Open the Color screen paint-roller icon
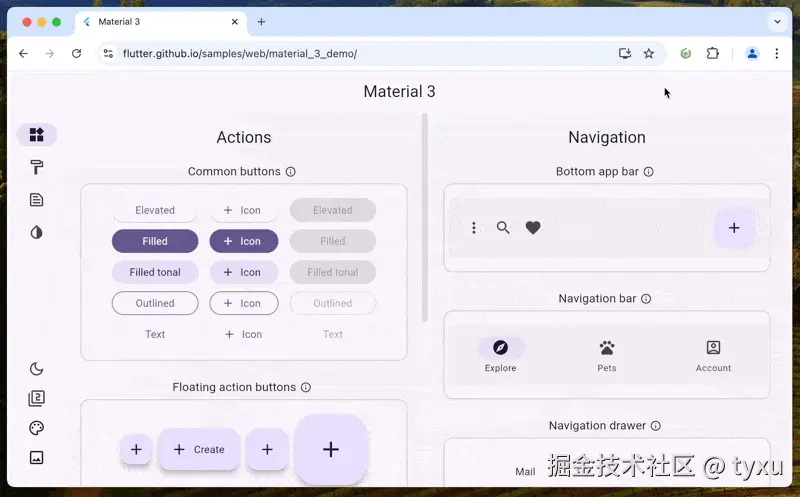The height and width of the screenshot is (497, 800). (x=37, y=167)
